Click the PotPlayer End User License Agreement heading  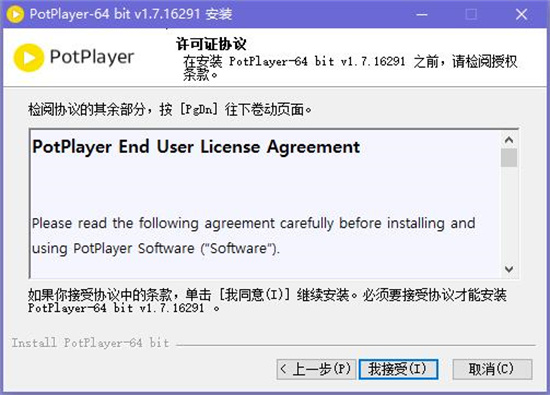(196, 147)
